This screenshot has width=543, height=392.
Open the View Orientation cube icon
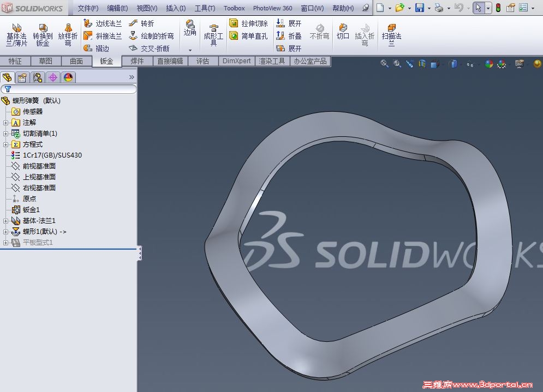(435, 64)
